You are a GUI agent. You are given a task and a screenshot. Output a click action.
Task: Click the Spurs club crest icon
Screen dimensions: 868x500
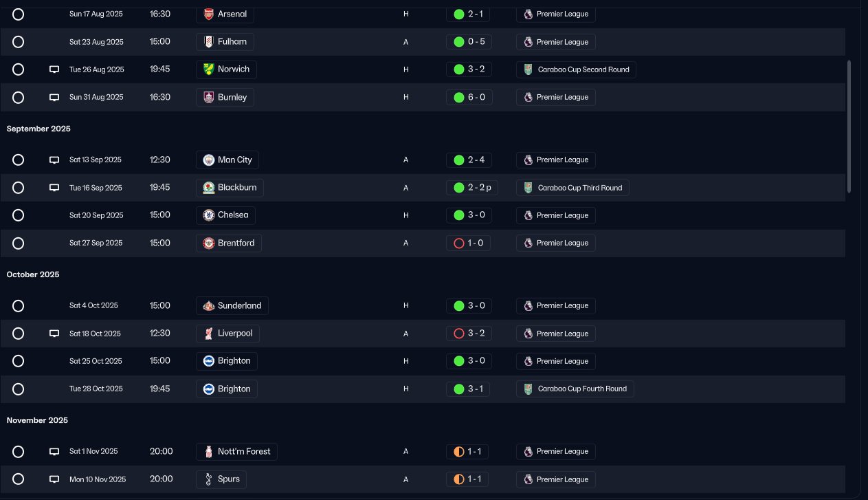point(209,479)
